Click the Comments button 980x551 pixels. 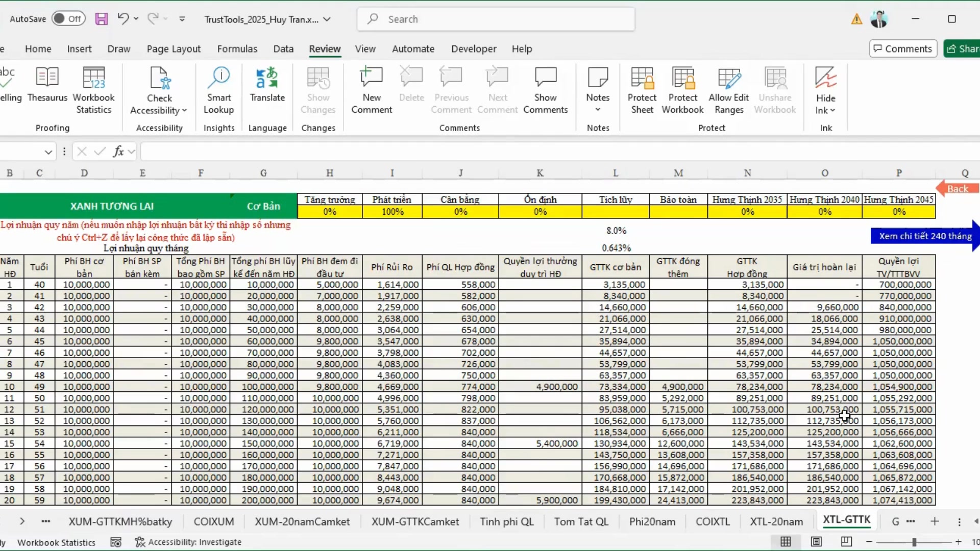tap(903, 48)
